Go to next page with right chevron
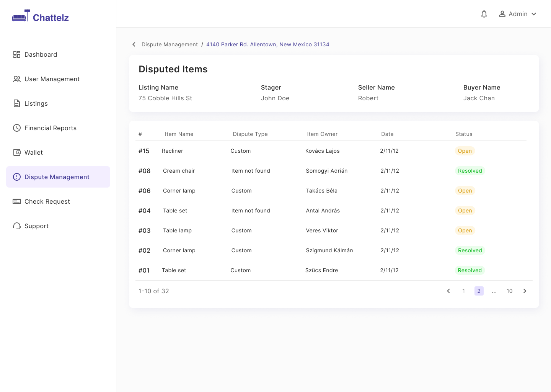Image resolution: width=551 pixels, height=392 pixels. 525,291
